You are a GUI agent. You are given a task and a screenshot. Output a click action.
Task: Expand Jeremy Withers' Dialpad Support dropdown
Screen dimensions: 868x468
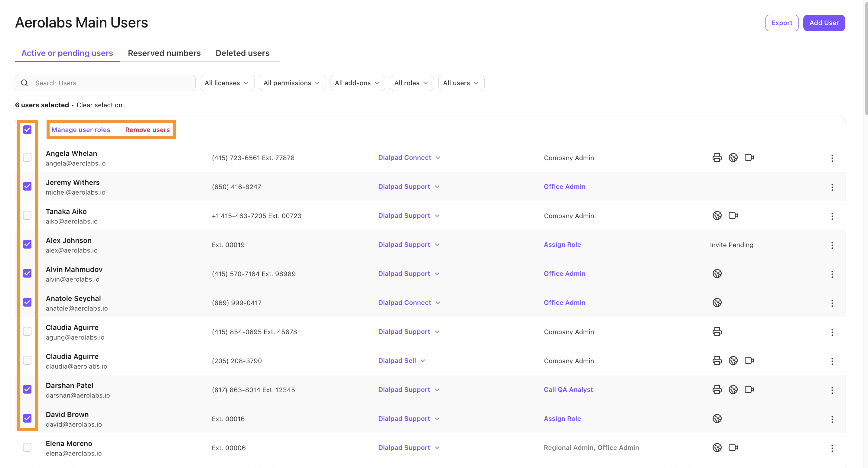409,186
